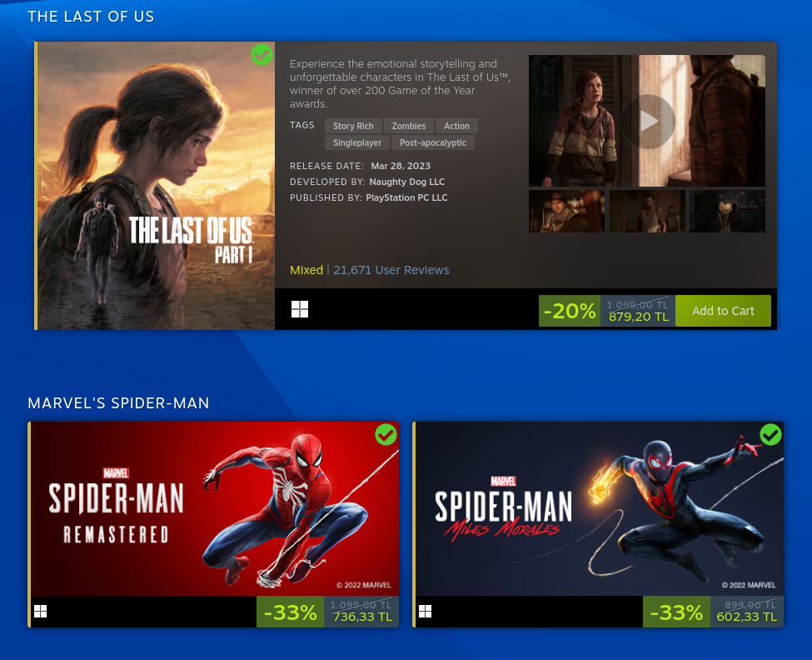This screenshot has width=812, height=660.
Task: Click the green checkmark on Miles Morales capsule
Action: click(770, 435)
